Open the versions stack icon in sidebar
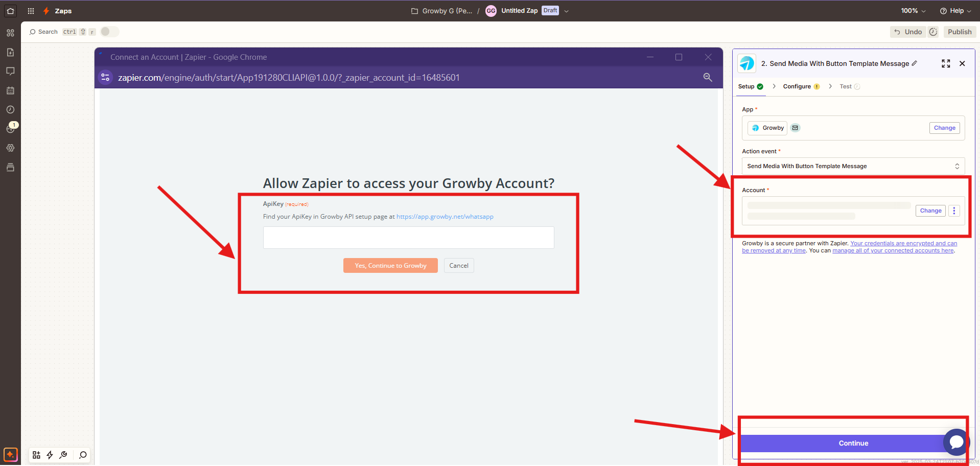 10,167
